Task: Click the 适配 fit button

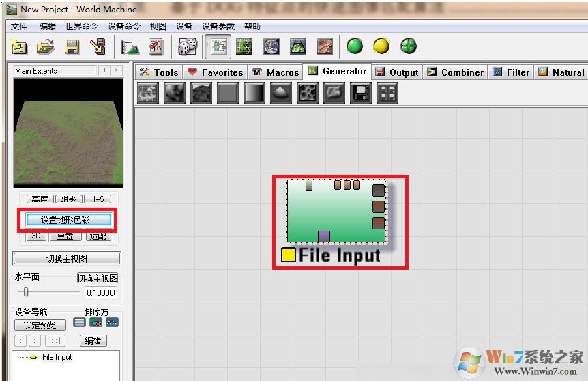Action: (x=98, y=236)
